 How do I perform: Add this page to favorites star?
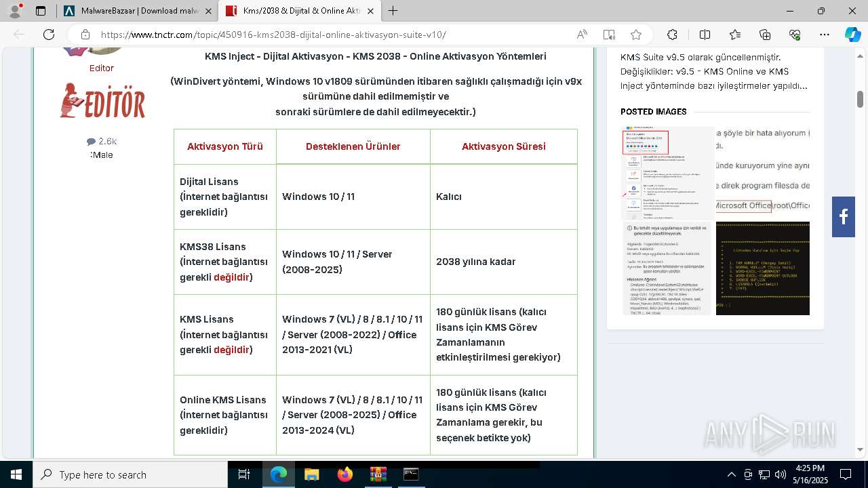point(635,35)
